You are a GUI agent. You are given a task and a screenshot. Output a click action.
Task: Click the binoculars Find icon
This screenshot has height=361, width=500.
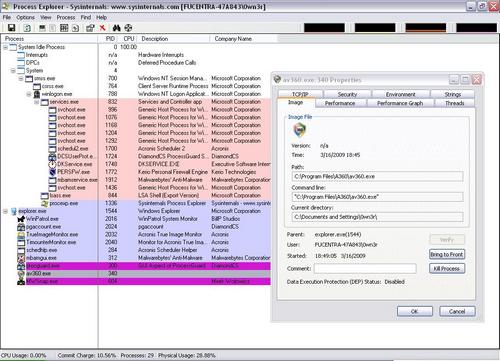[116, 28]
